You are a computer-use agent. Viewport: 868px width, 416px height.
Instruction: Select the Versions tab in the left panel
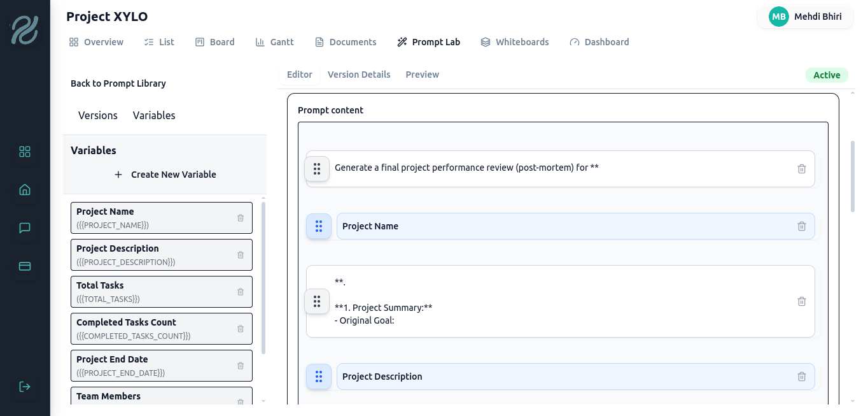coord(98,115)
